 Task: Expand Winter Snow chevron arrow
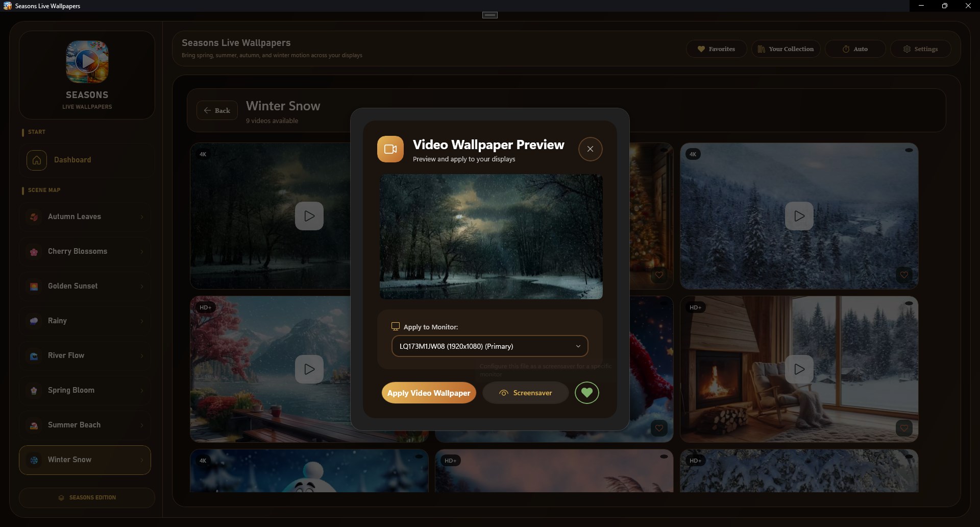(x=142, y=460)
